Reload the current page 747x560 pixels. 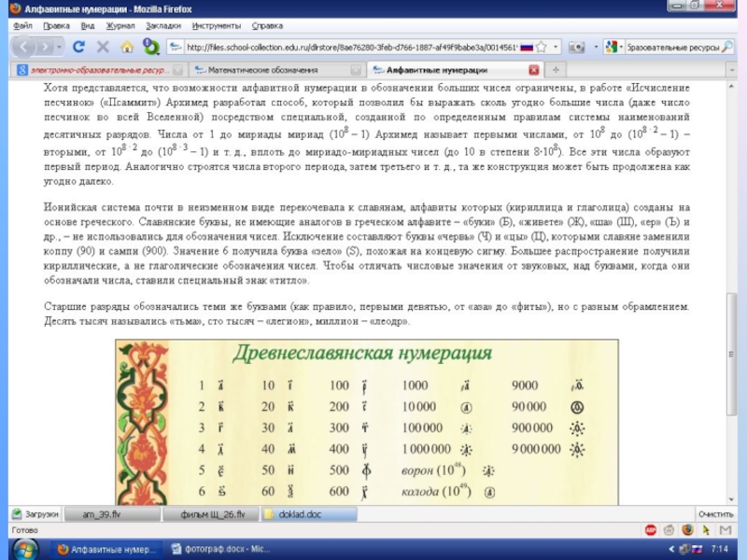pyautogui.click(x=79, y=46)
